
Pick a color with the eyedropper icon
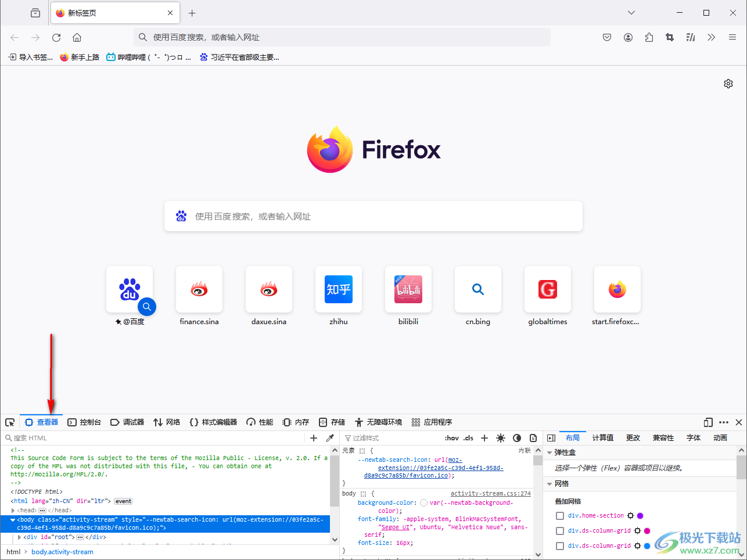(330, 438)
